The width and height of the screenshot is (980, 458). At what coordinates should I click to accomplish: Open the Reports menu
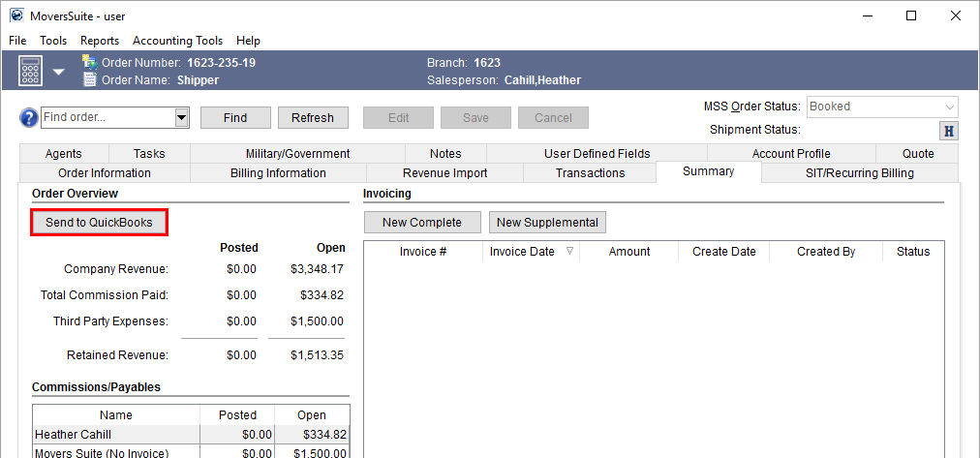[100, 41]
